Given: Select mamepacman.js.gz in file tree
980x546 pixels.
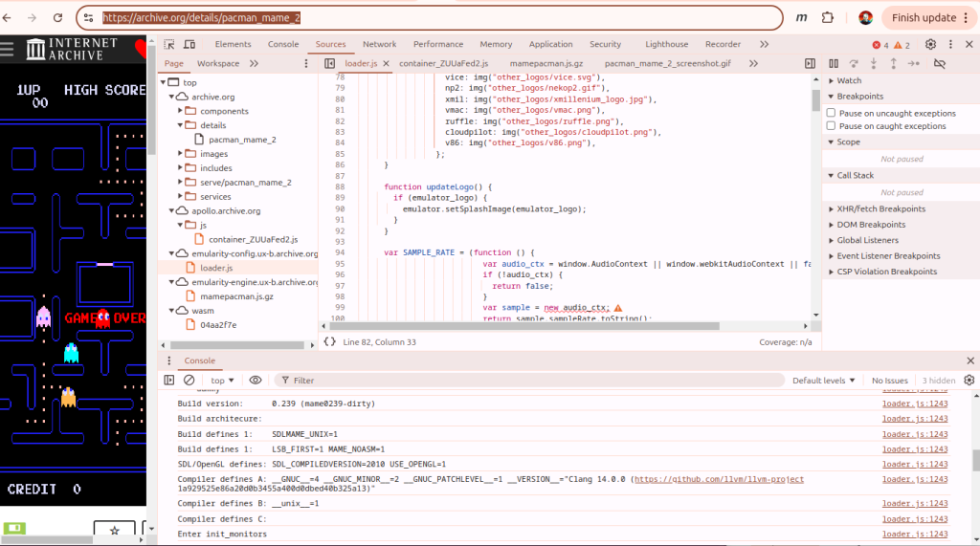Looking at the screenshot, I should click(x=236, y=296).
